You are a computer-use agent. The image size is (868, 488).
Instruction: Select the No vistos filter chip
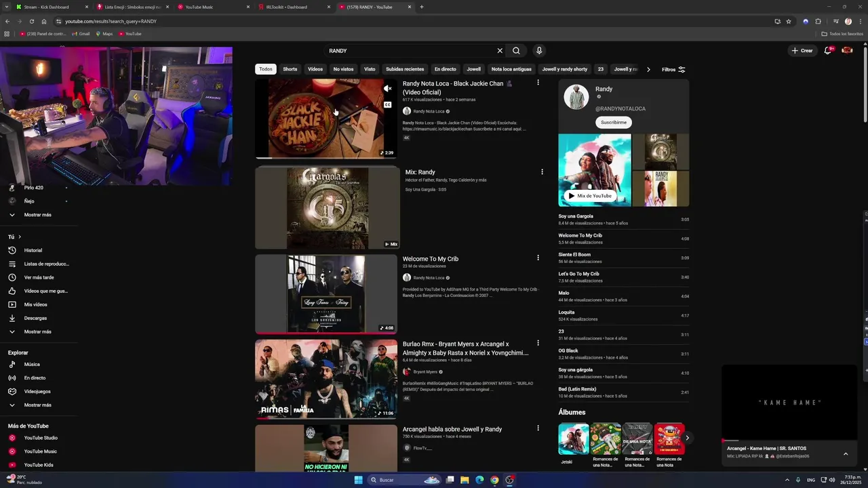pyautogui.click(x=343, y=69)
